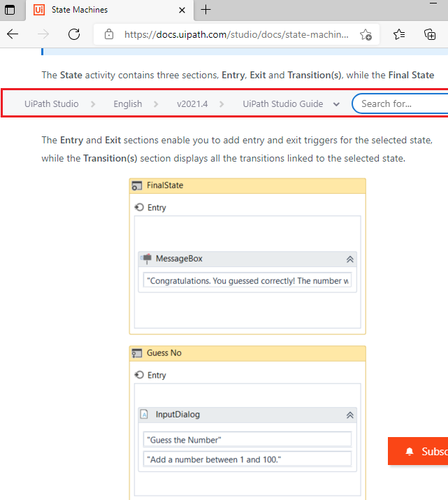The height and width of the screenshot is (500, 448).
Task: Add this page to favorites
Action: [x=366, y=34]
